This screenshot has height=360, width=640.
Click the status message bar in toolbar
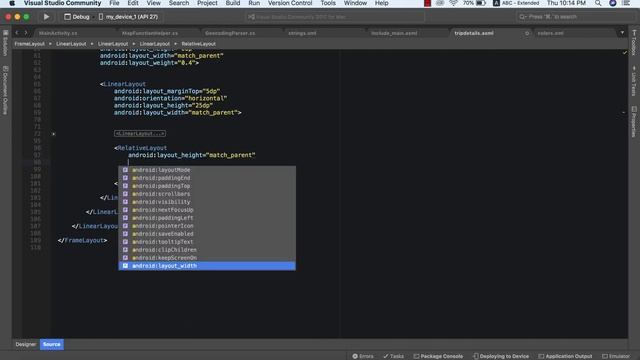[335, 17]
